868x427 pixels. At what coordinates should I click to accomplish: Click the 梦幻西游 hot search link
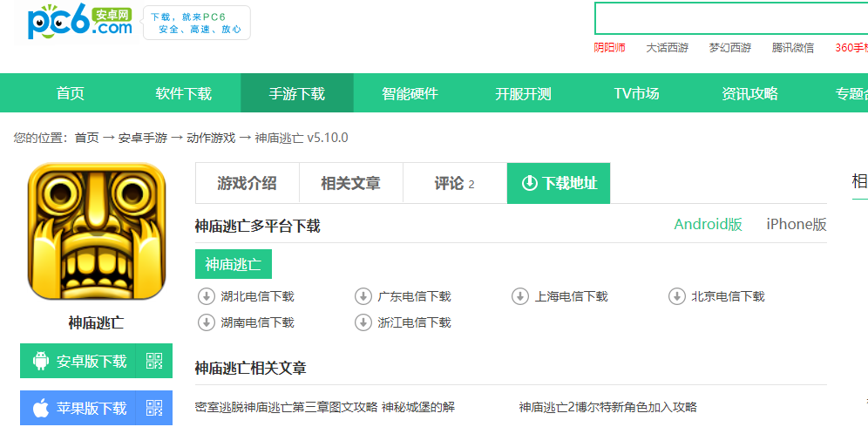point(730,48)
